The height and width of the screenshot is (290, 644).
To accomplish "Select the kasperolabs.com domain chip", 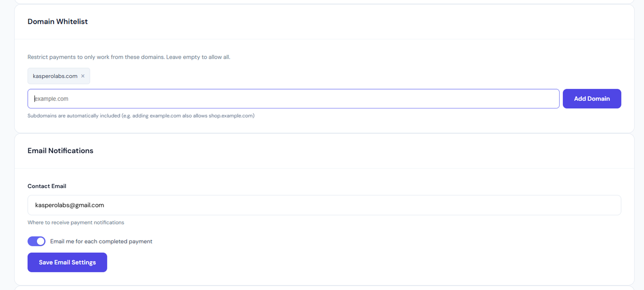I will (59, 76).
